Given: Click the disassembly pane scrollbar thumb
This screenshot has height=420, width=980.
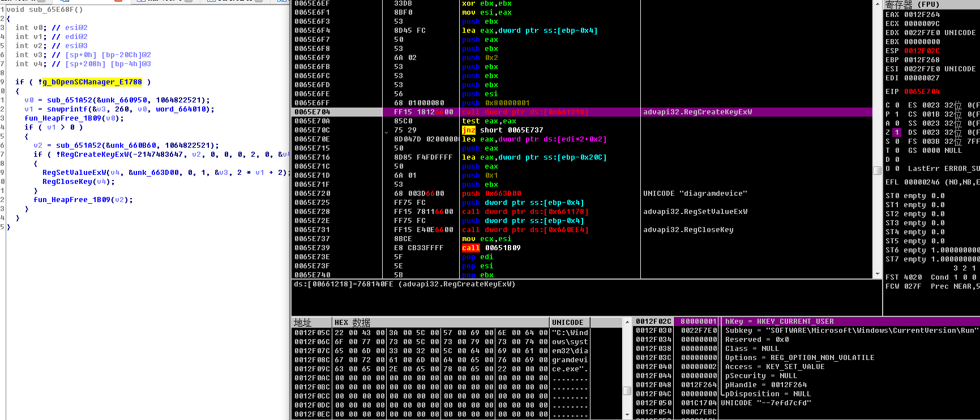Looking at the screenshot, I should 877,170.
